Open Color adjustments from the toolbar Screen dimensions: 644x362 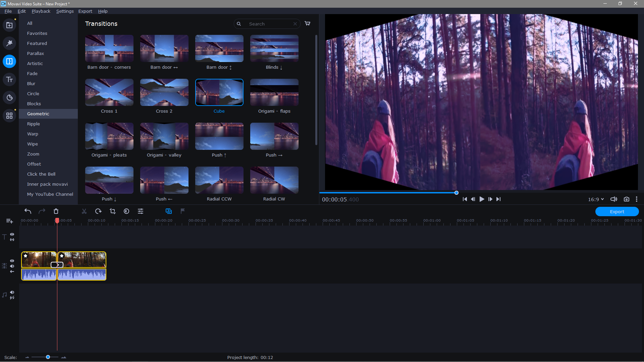point(126,211)
